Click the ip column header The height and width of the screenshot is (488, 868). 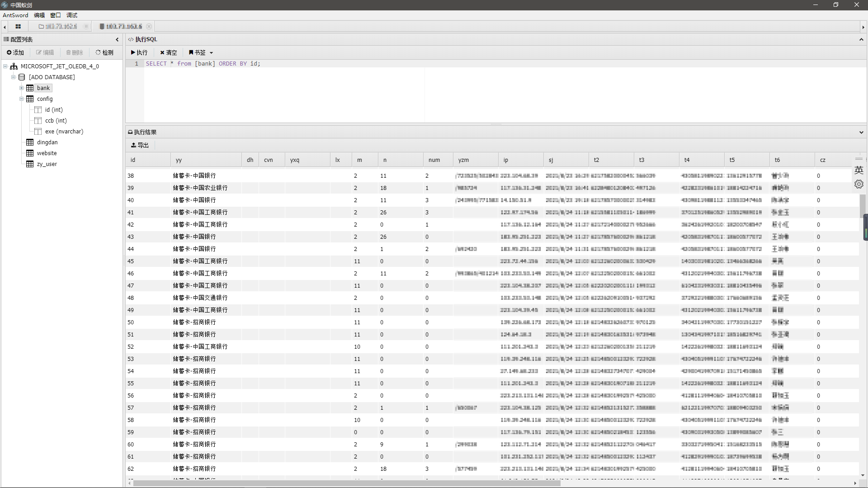point(521,160)
